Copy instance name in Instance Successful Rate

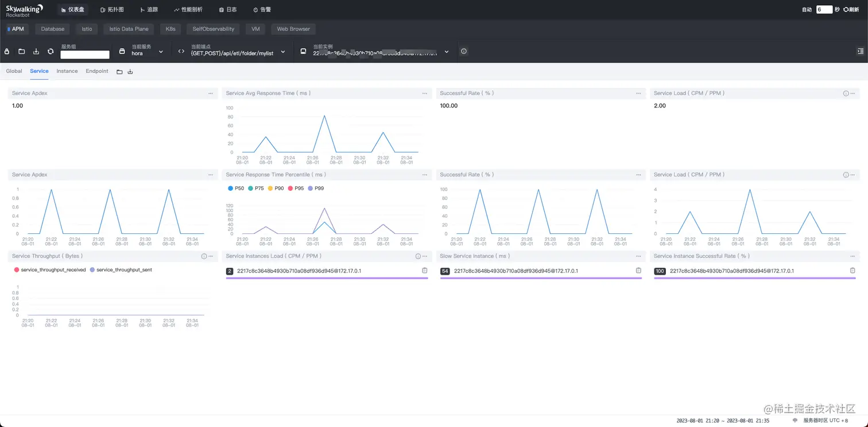pos(852,271)
